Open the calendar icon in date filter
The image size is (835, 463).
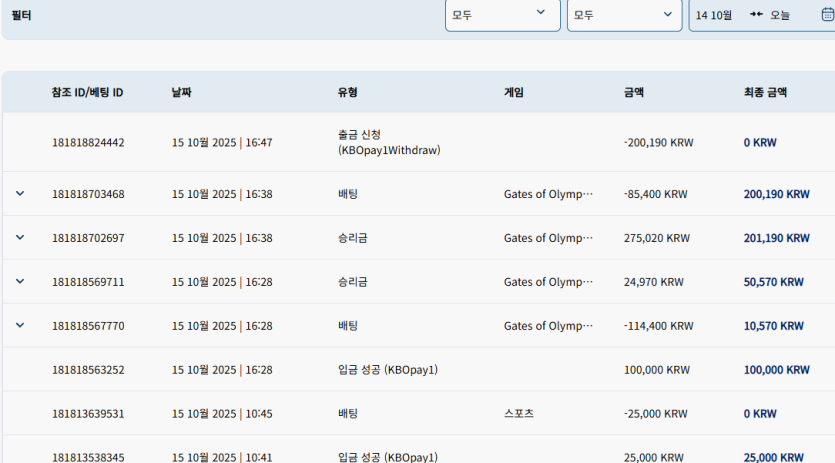coord(828,14)
